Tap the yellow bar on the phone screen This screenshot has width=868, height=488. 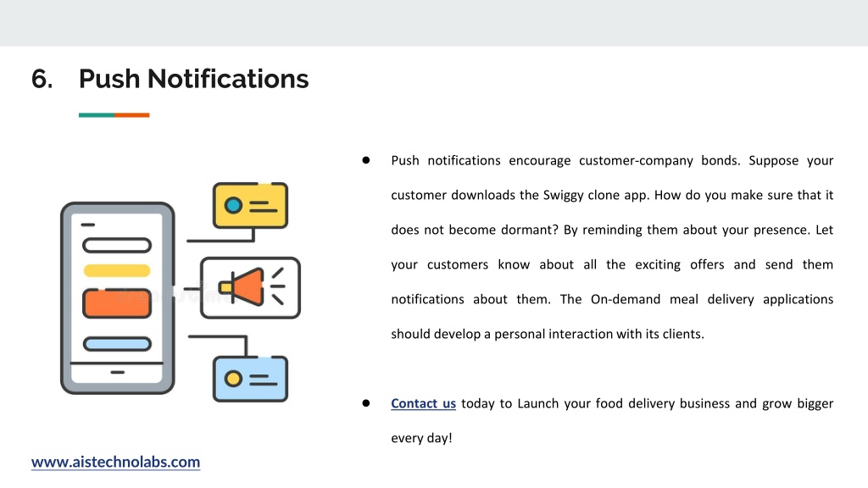point(117,270)
